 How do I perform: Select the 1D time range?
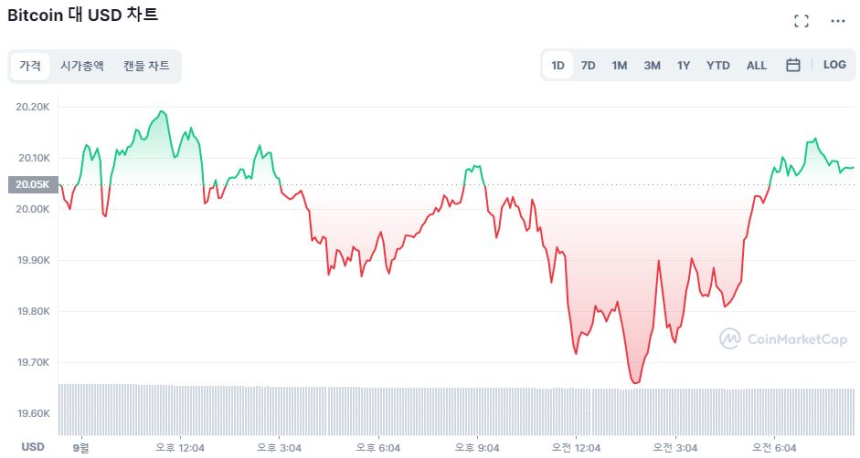click(558, 65)
